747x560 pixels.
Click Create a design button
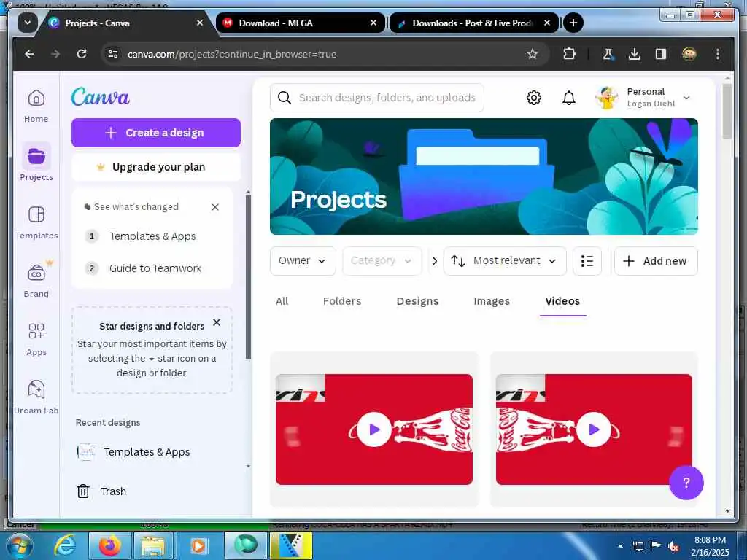[x=156, y=133]
